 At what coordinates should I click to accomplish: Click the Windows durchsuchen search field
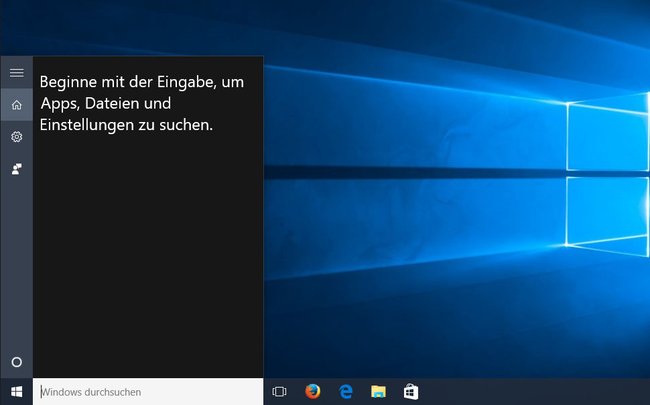(x=148, y=392)
